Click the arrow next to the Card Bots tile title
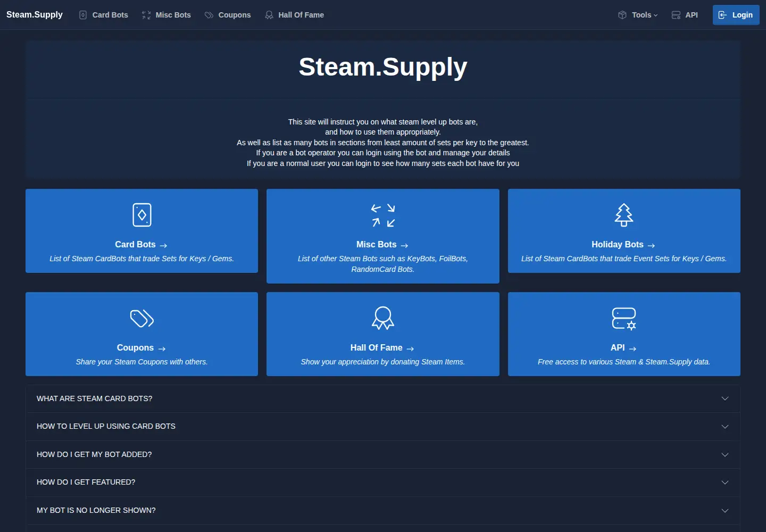Image resolution: width=766 pixels, height=532 pixels. [x=163, y=245]
